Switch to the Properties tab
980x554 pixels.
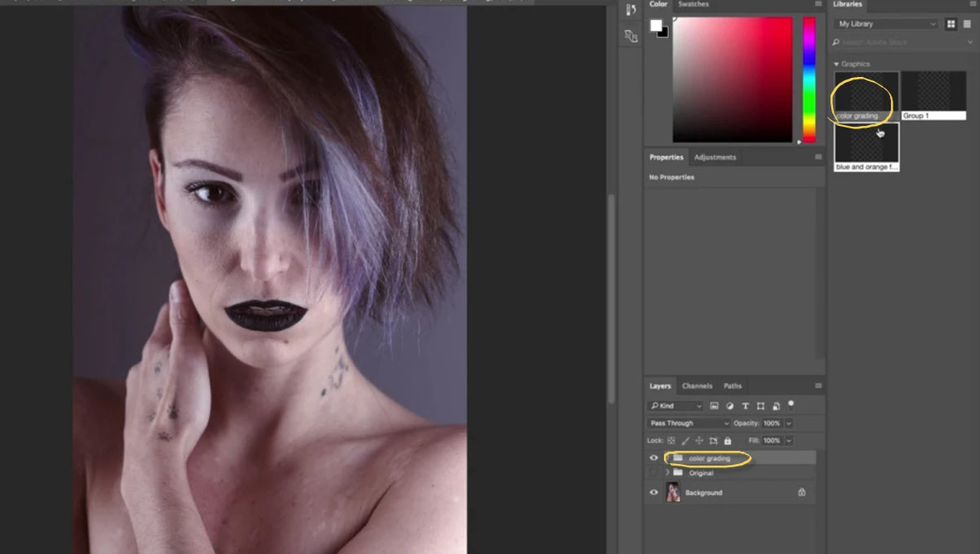666,157
